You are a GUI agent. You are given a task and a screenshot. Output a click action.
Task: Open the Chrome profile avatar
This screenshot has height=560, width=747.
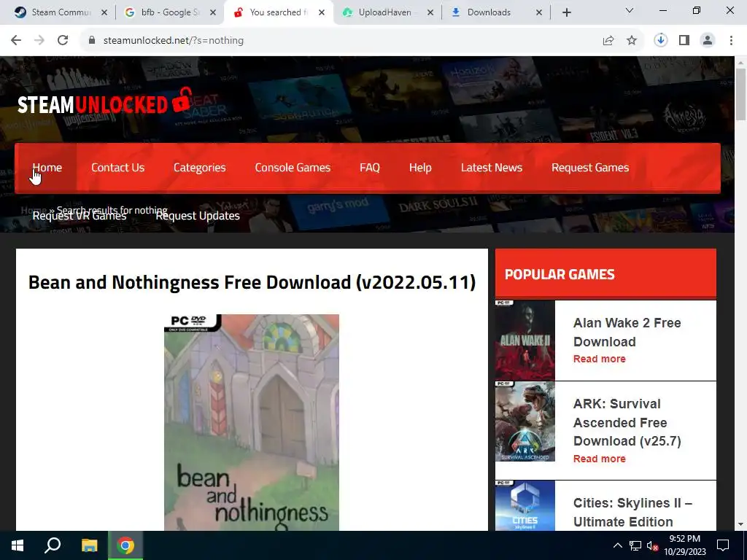(x=708, y=41)
